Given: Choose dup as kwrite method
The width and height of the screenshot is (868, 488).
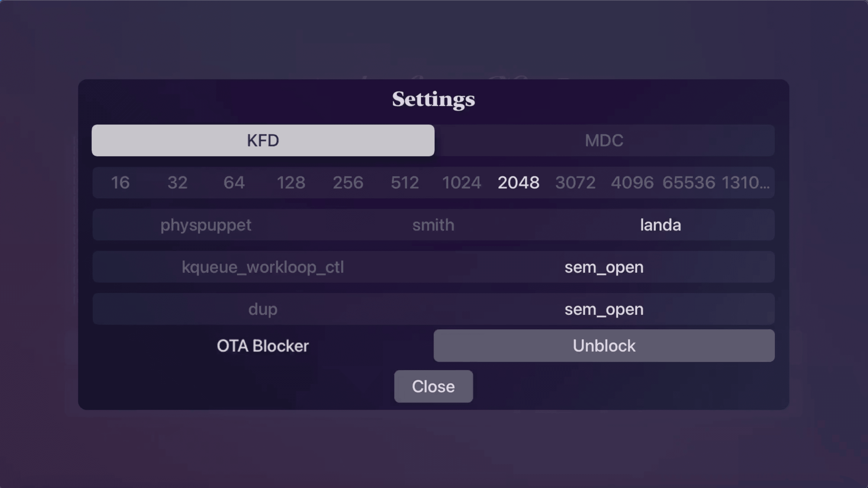Looking at the screenshot, I should pos(263,309).
